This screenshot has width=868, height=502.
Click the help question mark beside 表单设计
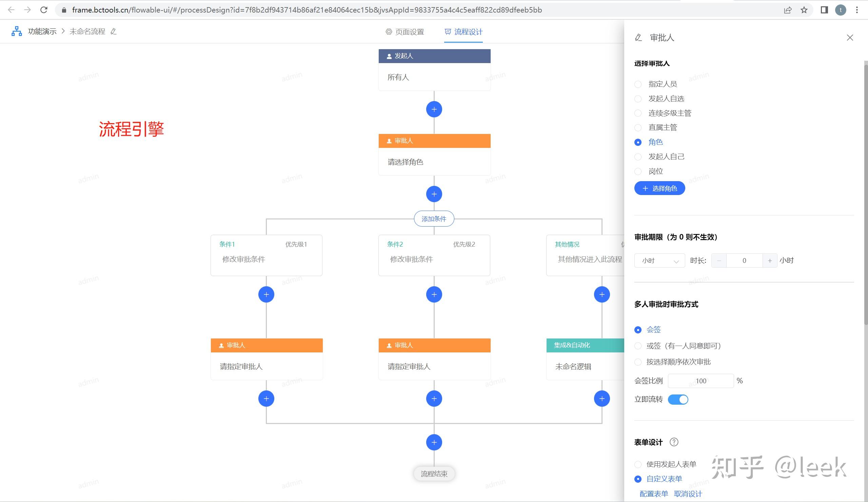tap(674, 442)
